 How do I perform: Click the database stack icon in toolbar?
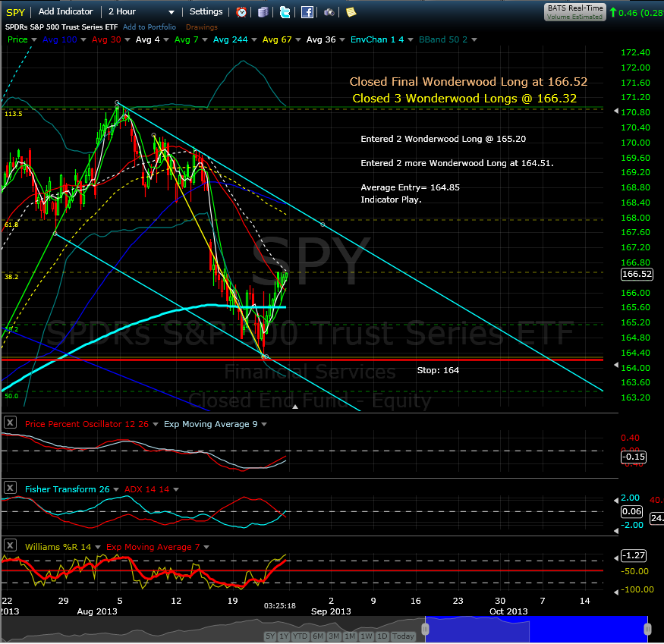coord(263,12)
